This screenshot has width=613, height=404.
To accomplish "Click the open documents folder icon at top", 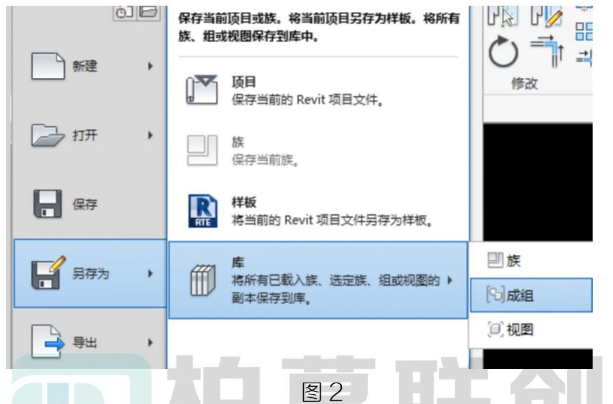I will (x=148, y=12).
